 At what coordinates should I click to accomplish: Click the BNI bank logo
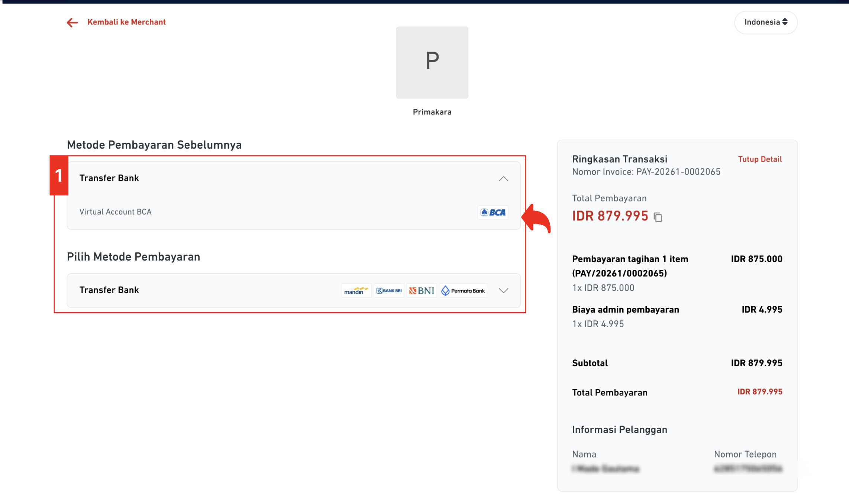click(x=422, y=291)
